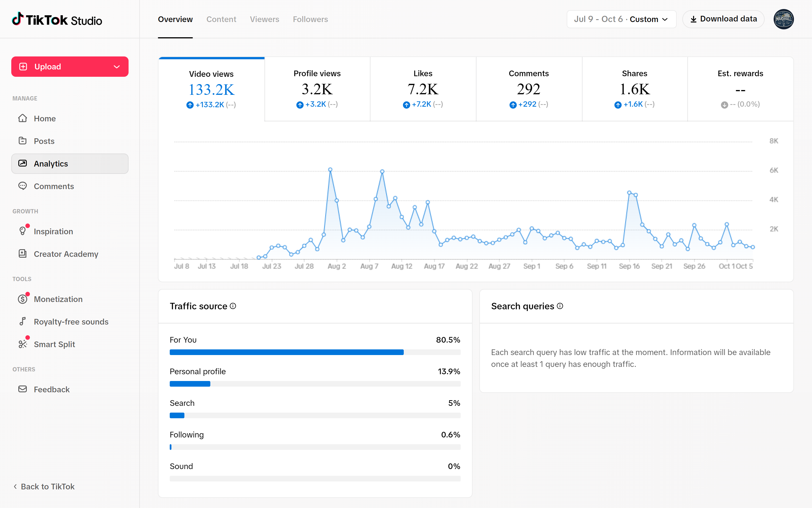Image resolution: width=812 pixels, height=508 pixels.
Task: Switch to the Viewers tab
Action: pyautogui.click(x=264, y=19)
